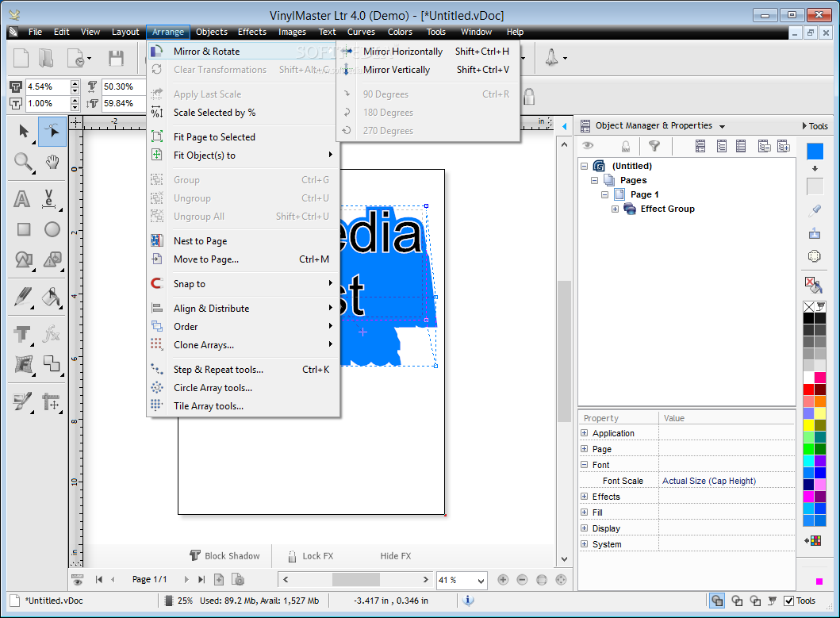Click the padlock icon in the toolbar
The width and height of the screenshot is (840, 618).
(x=529, y=97)
